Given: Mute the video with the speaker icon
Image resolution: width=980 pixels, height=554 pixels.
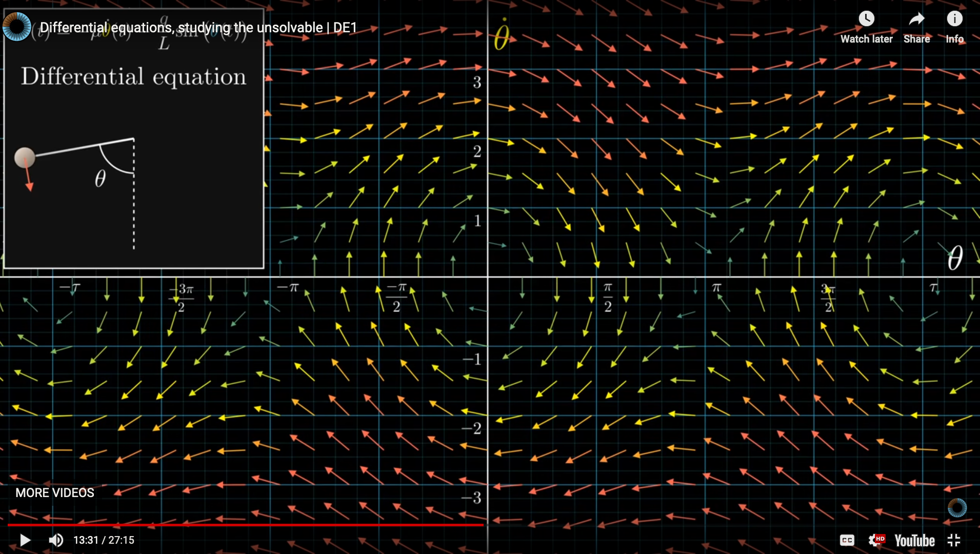Looking at the screenshot, I should 55,540.
